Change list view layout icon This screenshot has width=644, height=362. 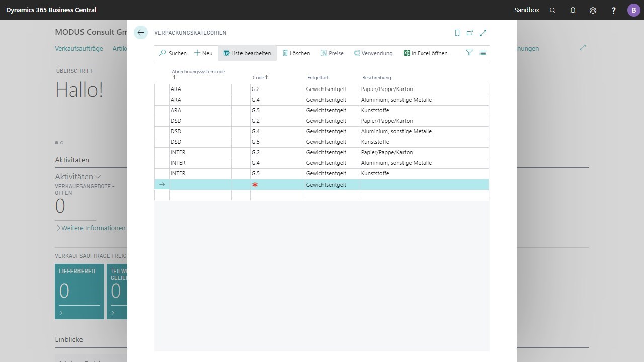coord(482,53)
